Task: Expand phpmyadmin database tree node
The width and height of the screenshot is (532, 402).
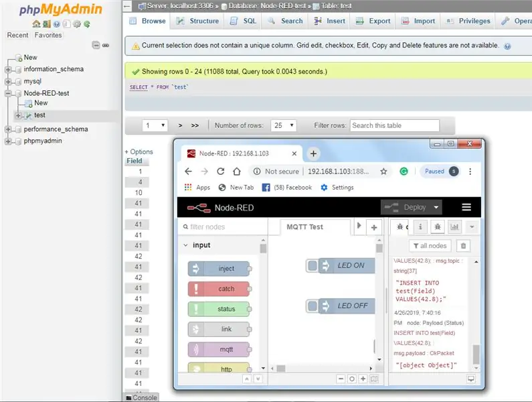Action: (x=8, y=141)
